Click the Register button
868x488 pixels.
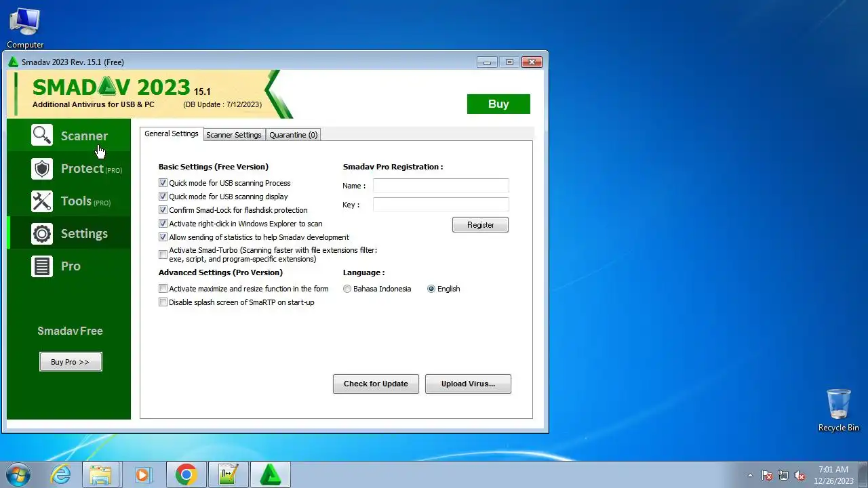pos(480,225)
